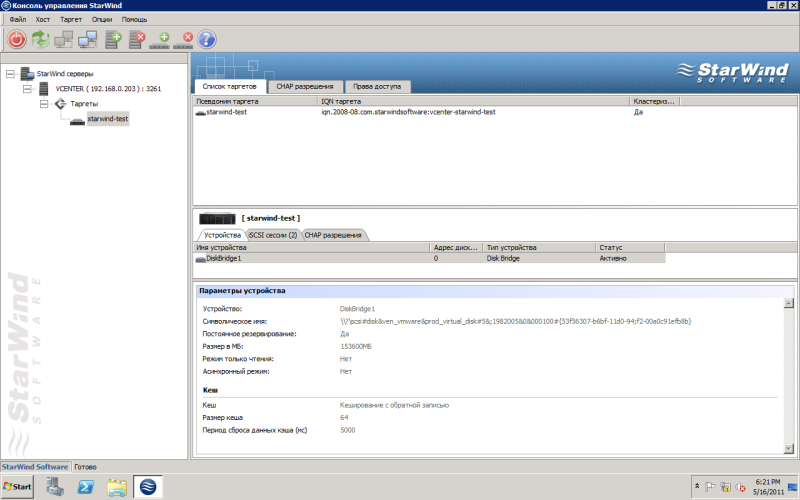Click the DiskBridge1 device row icon
Image resolution: width=800 pixels, height=500 pixels.
click(201, 259)
